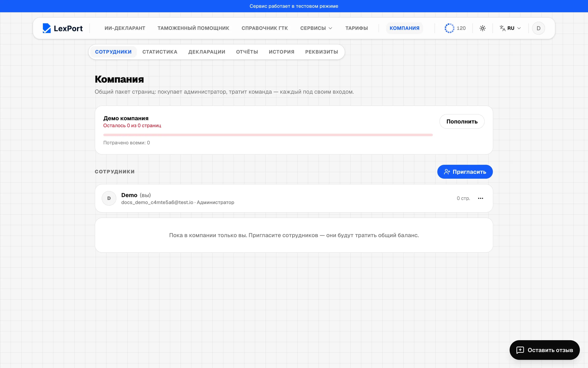Open Справочник ГТК
This screenshot has height=368, width=588.
(x=265, y=28)
